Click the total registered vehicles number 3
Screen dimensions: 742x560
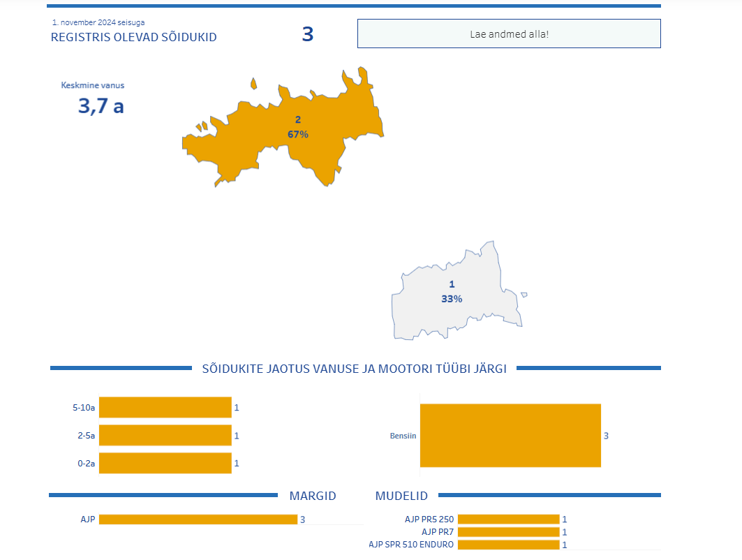click(307, 34)
